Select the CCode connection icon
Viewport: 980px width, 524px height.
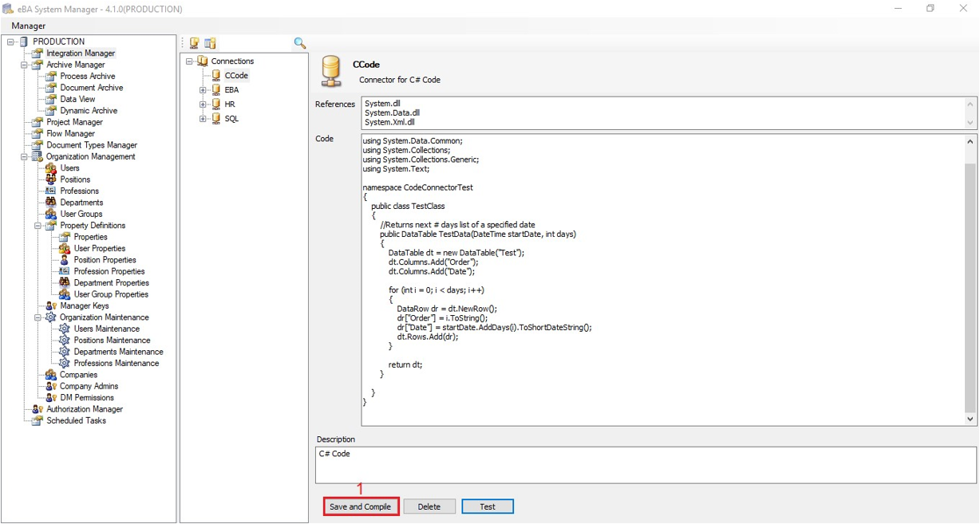[x=216, y=76]
